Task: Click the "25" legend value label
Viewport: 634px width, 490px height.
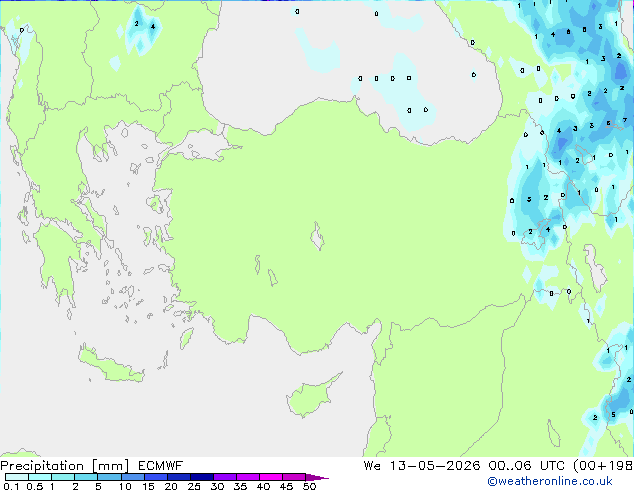Action: click(194, 486)
